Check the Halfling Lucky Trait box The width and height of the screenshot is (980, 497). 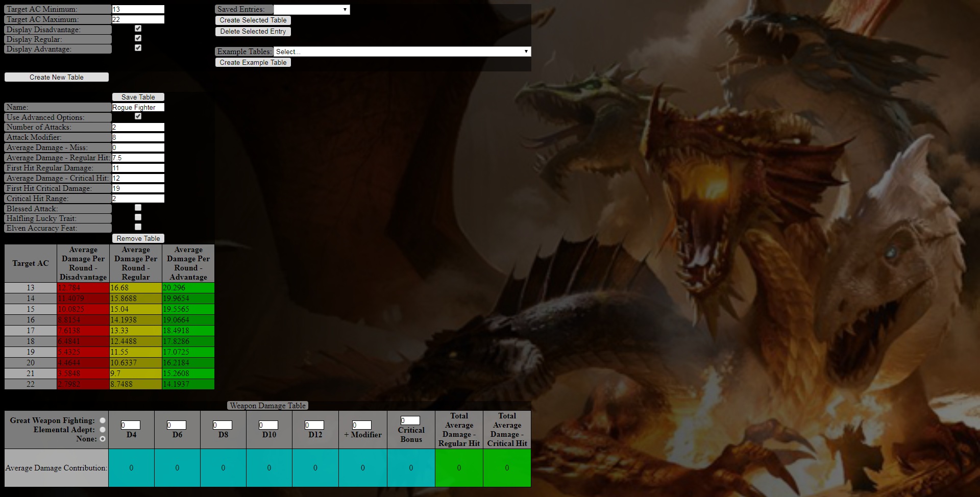coord(138,217)
